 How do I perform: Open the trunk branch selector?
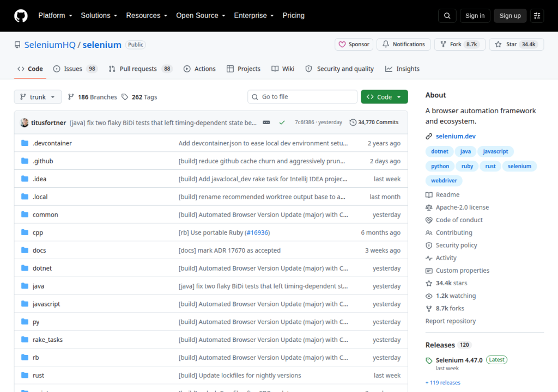point(38,97)
